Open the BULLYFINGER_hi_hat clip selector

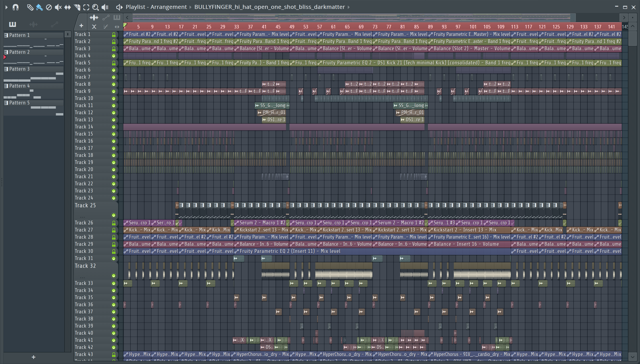[x=270, y=7]
